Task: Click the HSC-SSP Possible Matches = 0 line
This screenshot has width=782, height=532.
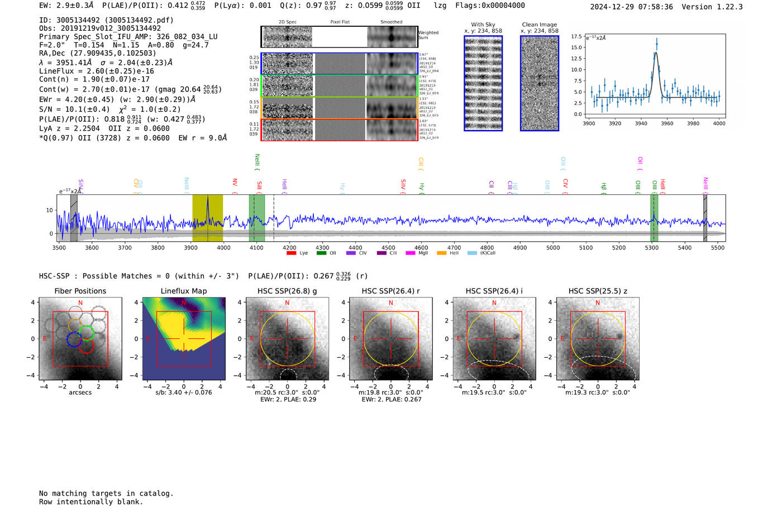Action: click(x=139, y=276)
